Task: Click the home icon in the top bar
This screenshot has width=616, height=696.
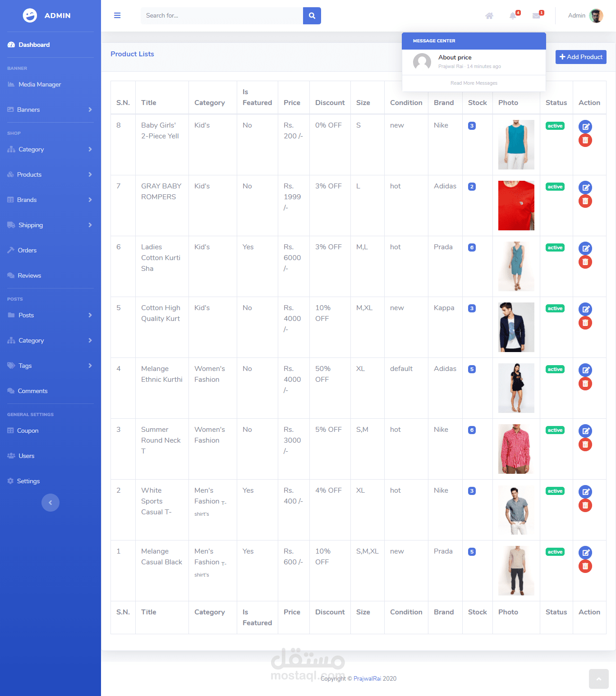Action: pos(489,16)
